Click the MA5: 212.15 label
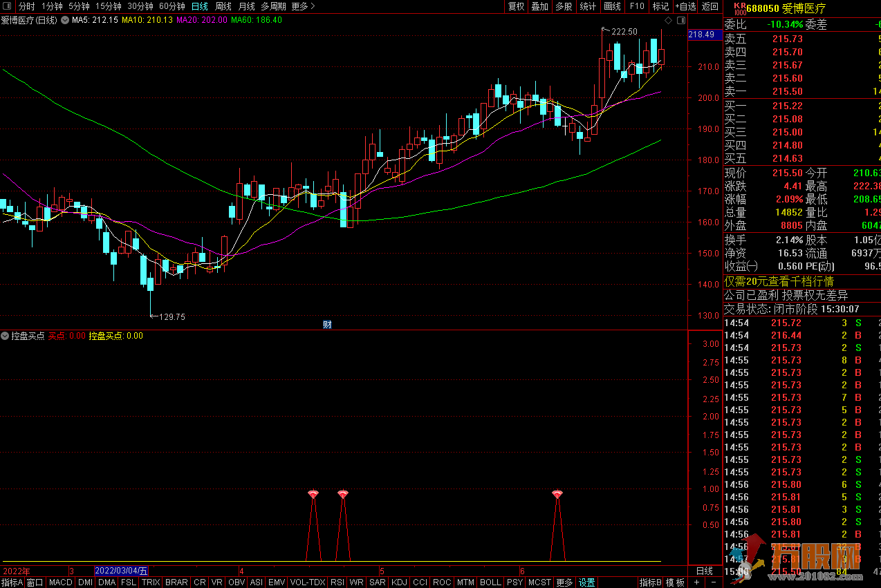 95,20
